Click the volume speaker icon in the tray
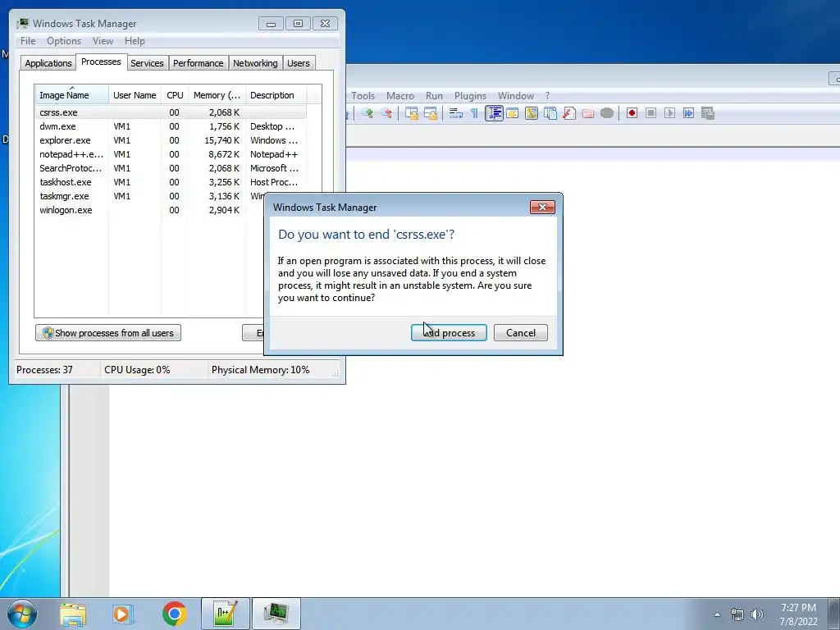 tap(757, 614)
